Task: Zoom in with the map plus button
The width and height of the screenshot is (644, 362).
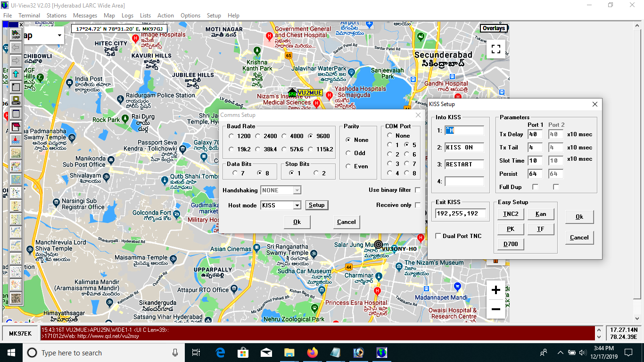Action: click(x=495, y=290)
